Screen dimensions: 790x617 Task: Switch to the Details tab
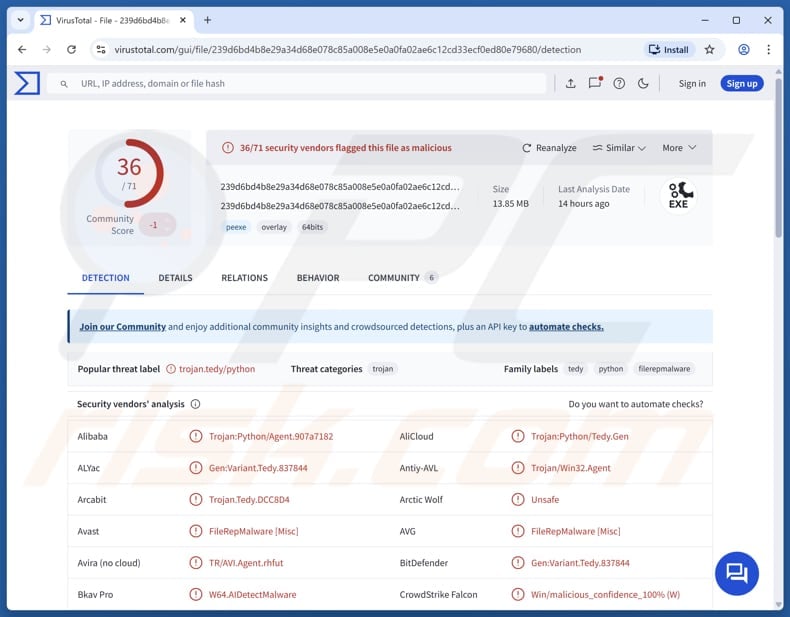175,278
